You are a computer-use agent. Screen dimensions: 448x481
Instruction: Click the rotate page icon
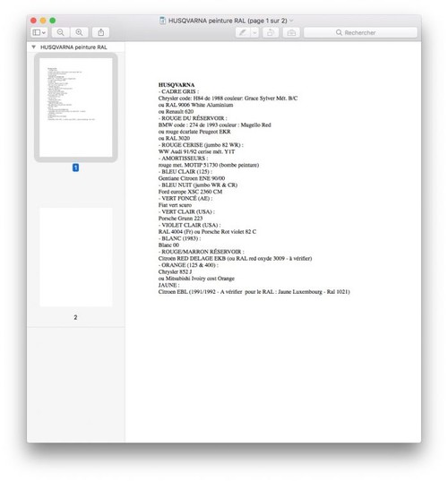pos(271,32)
